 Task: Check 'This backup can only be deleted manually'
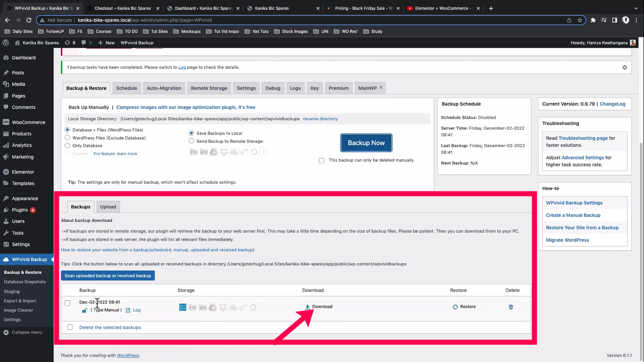(x=322, y=160)
